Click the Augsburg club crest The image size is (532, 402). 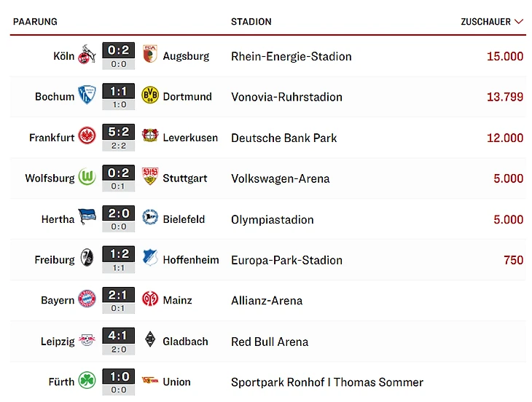(x=149, y=55)
